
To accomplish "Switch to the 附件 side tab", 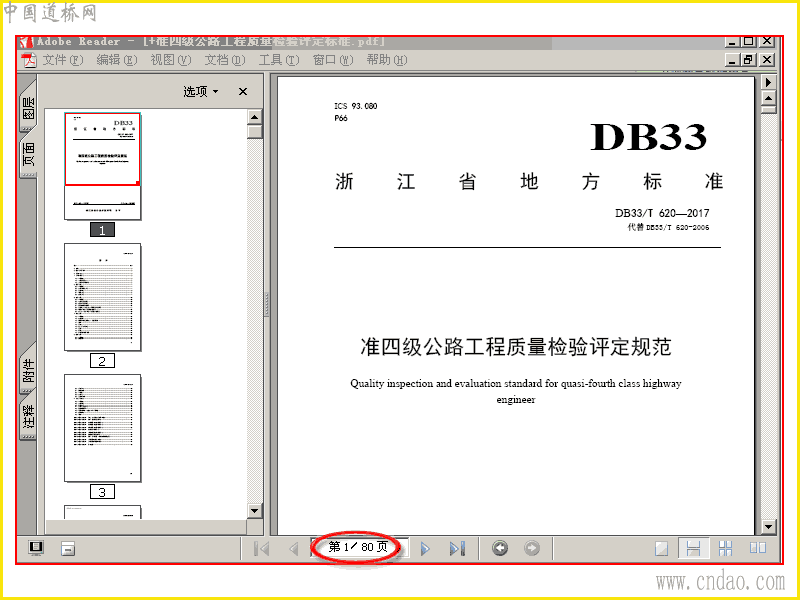I will 29,369.
